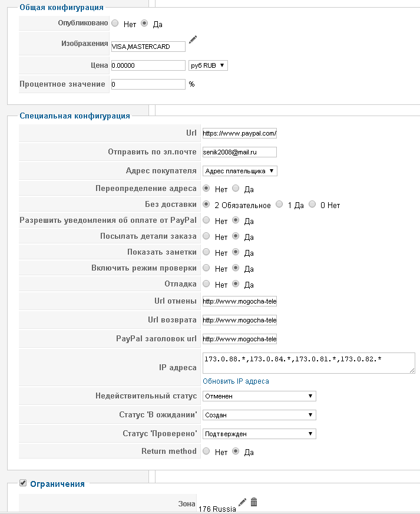Click the Отправить по эл.почте email field
420x514 pixels.
239,151
